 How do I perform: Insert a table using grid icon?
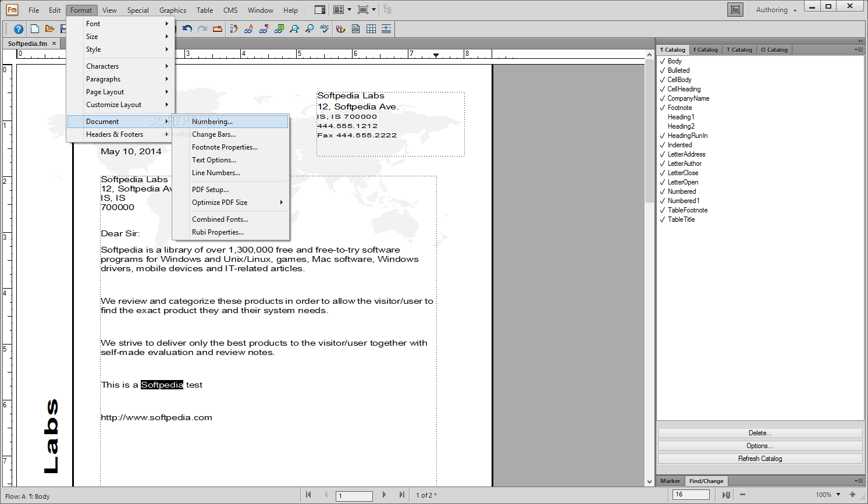tap(371, 29)
